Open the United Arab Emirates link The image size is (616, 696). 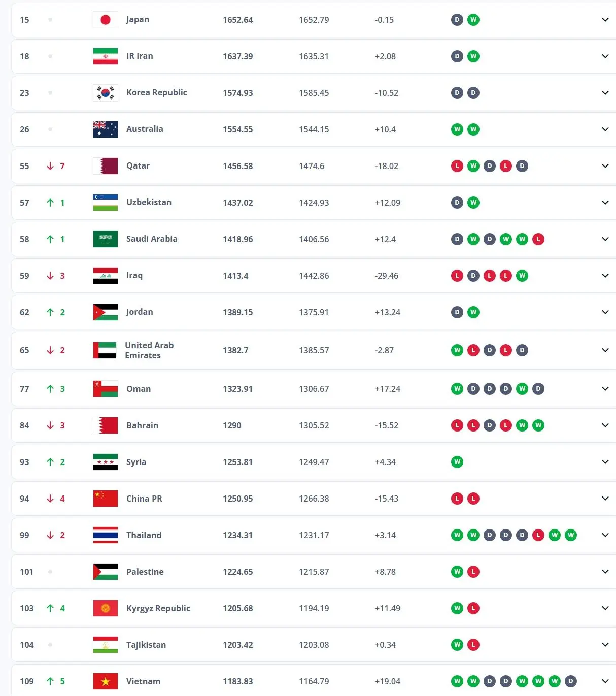coord(149,350)
